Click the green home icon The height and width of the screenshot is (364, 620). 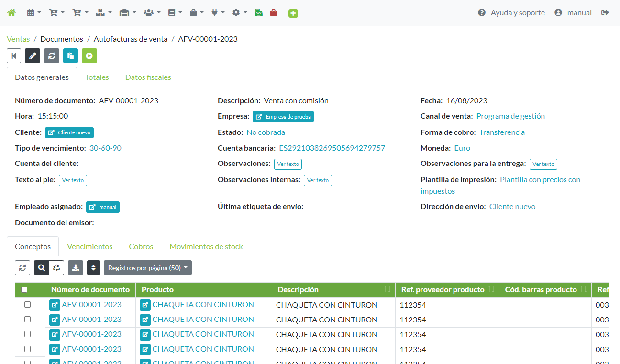tap(11, 13)
